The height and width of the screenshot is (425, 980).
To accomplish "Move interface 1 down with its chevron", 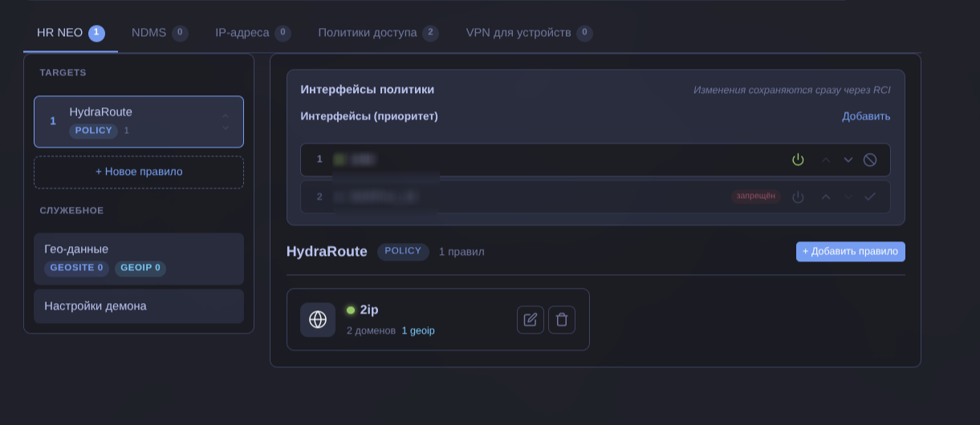I will pos(848,160).
